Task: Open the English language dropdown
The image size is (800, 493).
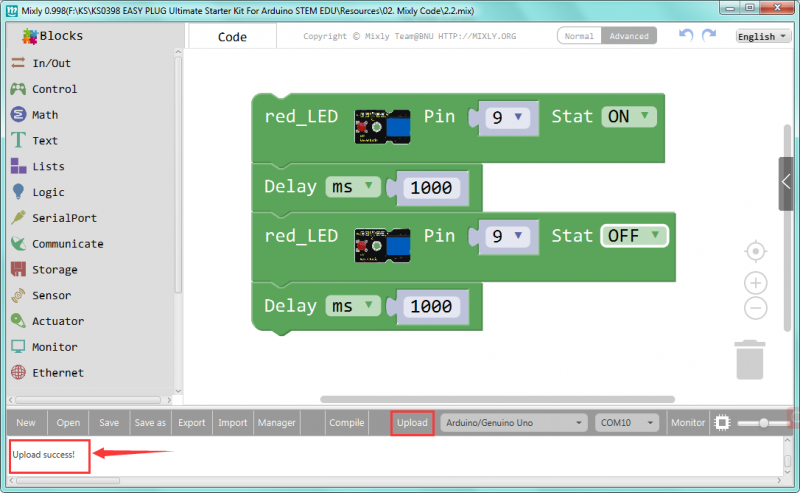Action: tap(762, 36)
